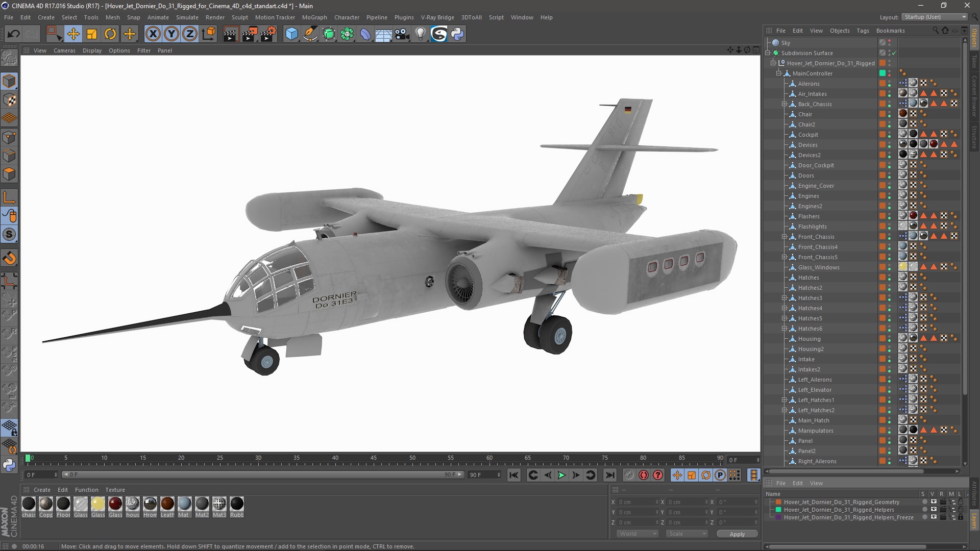Screen dimensions: 980x551
Task: Select the Glass yellow material swatch
Action: [x=98, y=504]
